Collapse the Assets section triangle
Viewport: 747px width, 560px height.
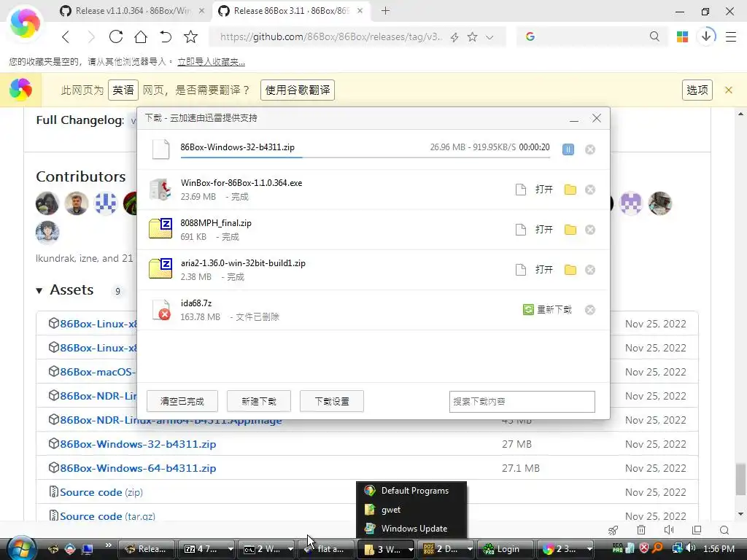(x=39, y=290)
